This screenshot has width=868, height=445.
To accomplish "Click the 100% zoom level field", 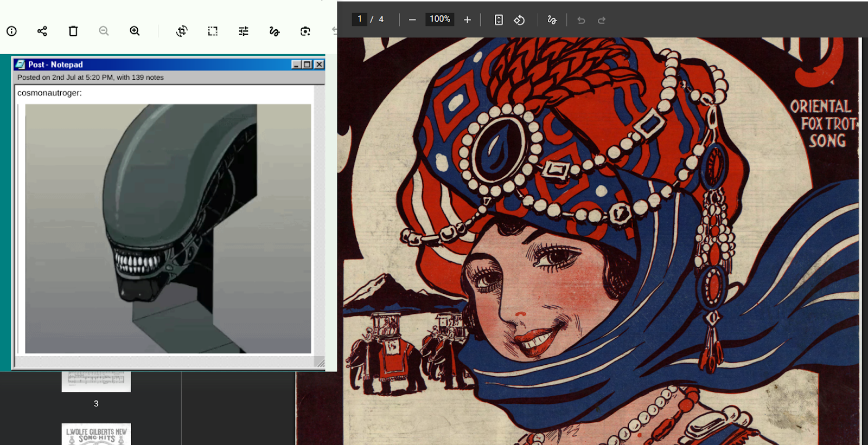I will pyautogui.click(x=440, y=19).
